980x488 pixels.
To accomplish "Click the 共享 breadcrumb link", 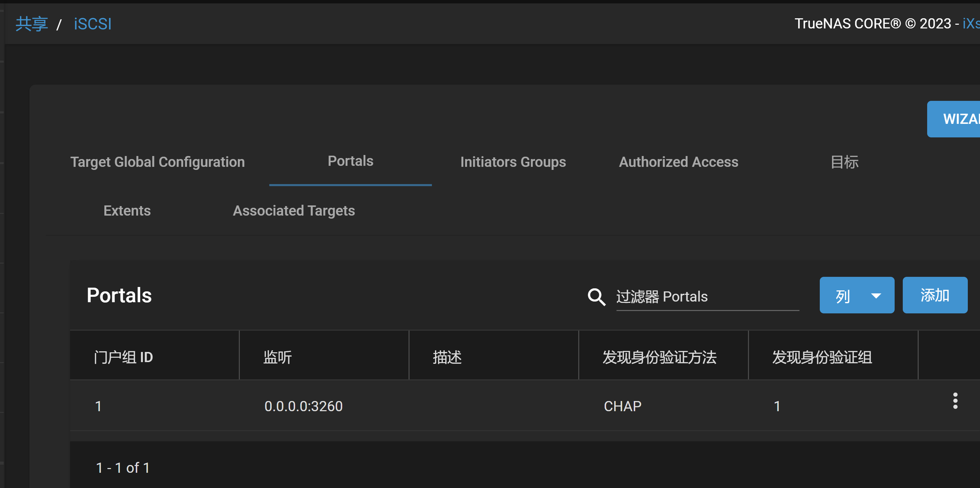I will [x=32, y=24].
